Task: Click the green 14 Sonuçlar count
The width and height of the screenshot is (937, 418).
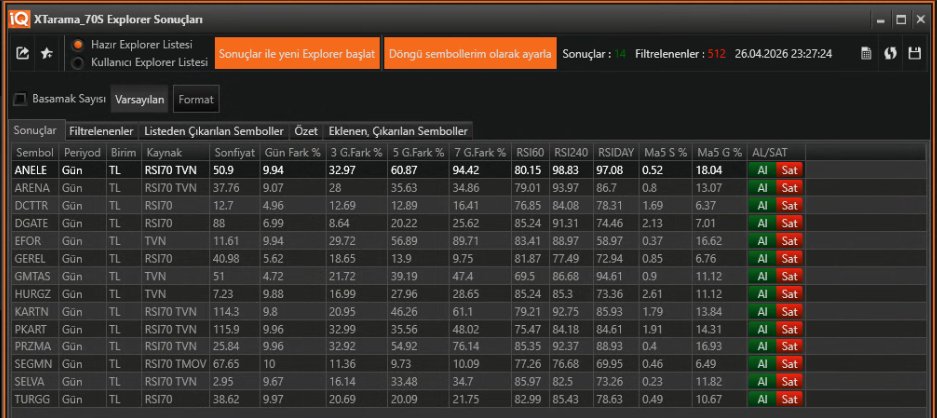Action: [620, 54]
